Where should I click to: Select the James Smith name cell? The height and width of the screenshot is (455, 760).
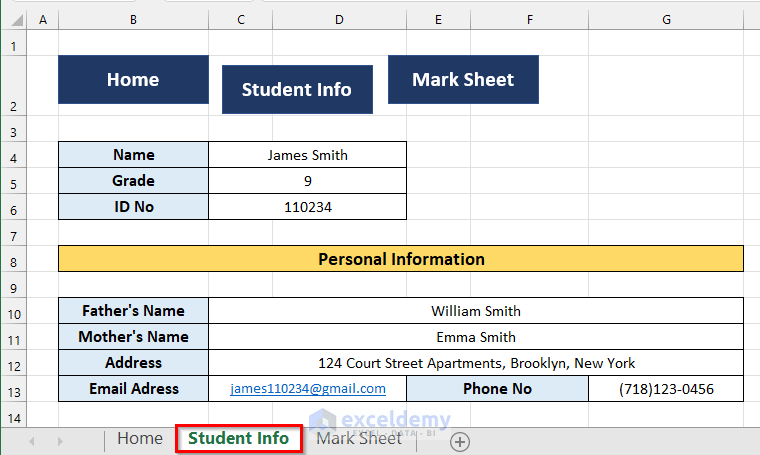coord(307,155)
